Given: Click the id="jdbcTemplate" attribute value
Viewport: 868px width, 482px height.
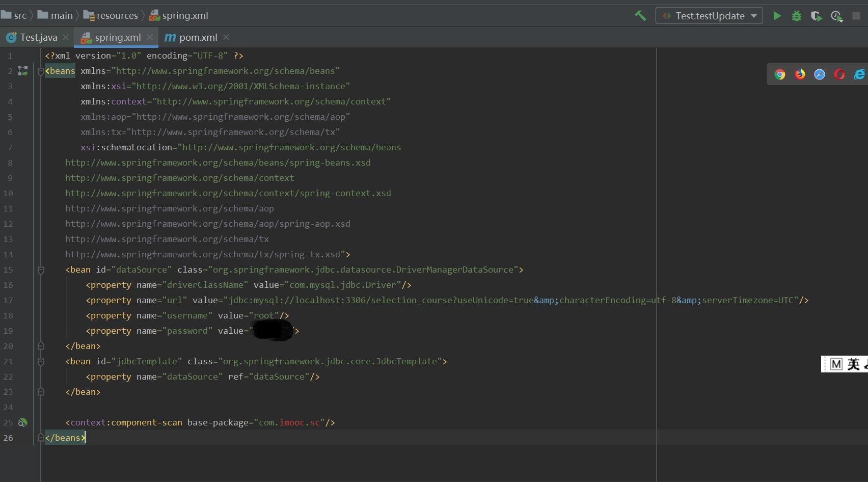Looking at the screenshot, I should click(146, 361).
